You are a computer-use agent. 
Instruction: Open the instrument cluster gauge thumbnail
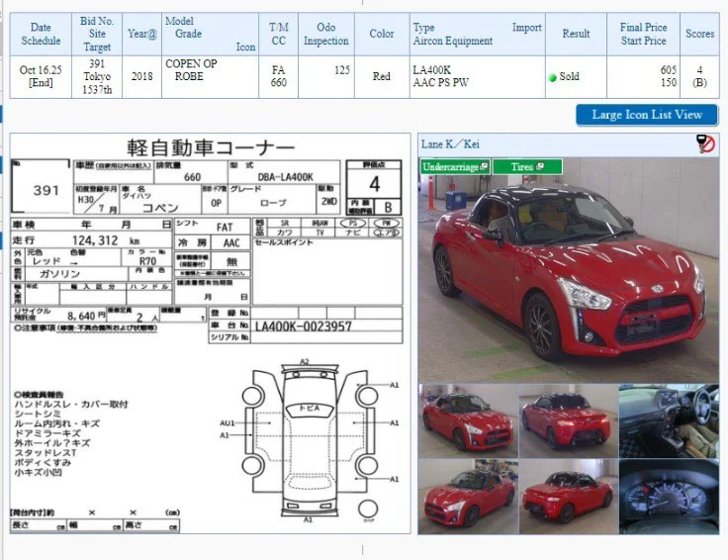coord(669,497)
